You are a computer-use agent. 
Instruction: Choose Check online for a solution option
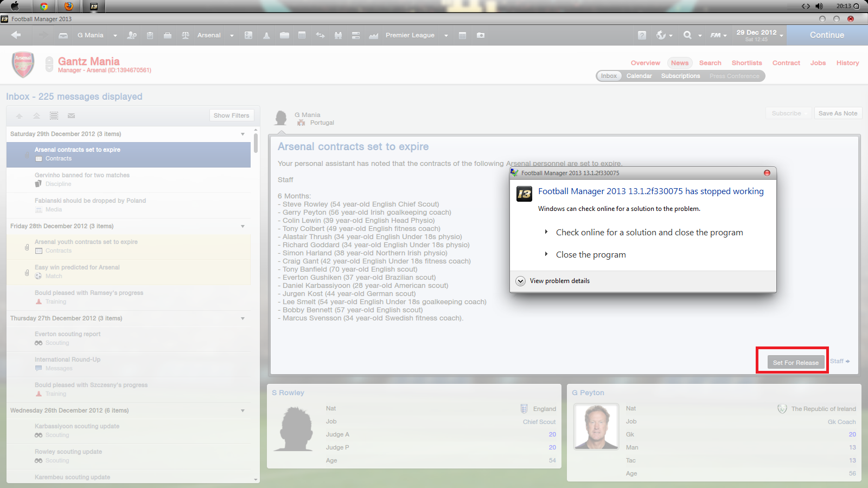[x=649, y=233]
